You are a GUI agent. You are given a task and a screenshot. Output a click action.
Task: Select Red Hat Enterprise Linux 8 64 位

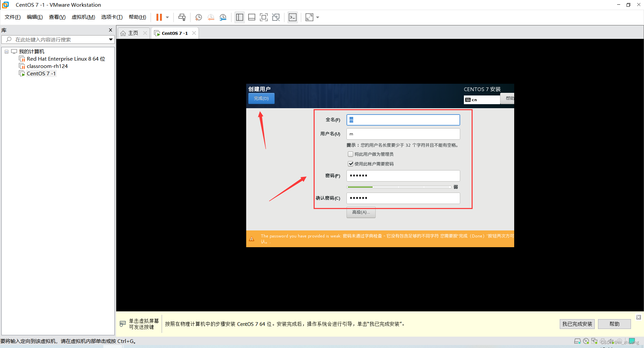(66, 59)
